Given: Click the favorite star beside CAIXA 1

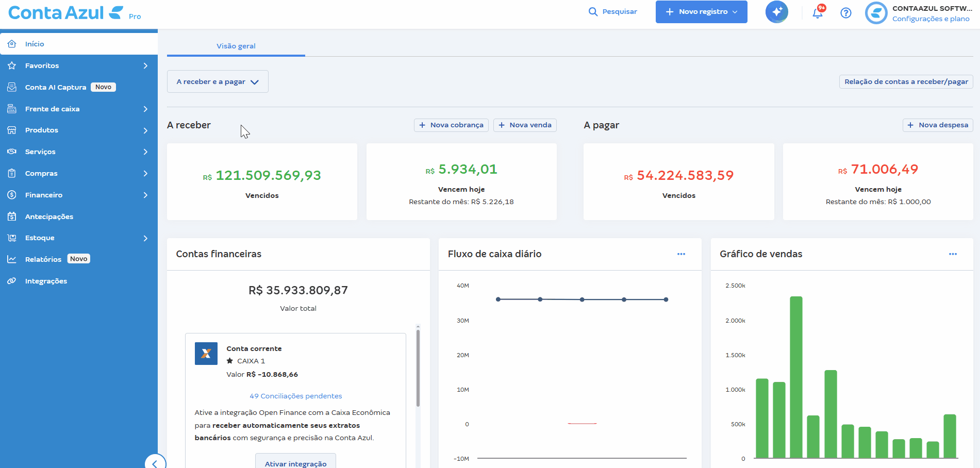Looking at the screenshot, I should click(230, 361).
